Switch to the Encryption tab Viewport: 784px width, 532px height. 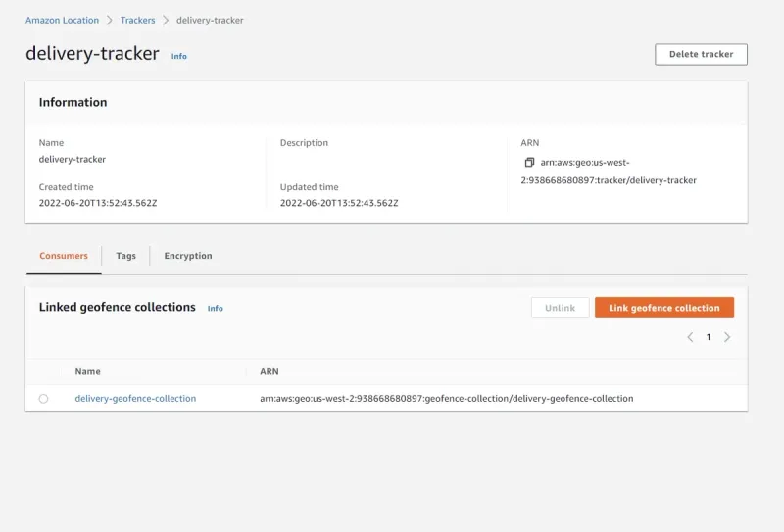(x=188, y=256)
